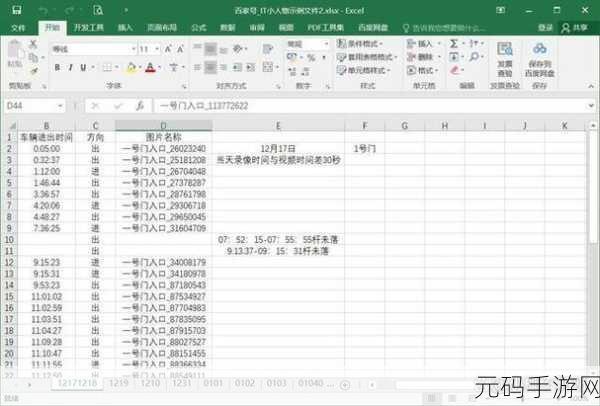Viewport: 600px width, 406px height.
Task: Toggle middle vertical align button
Action: pos(210,49)
